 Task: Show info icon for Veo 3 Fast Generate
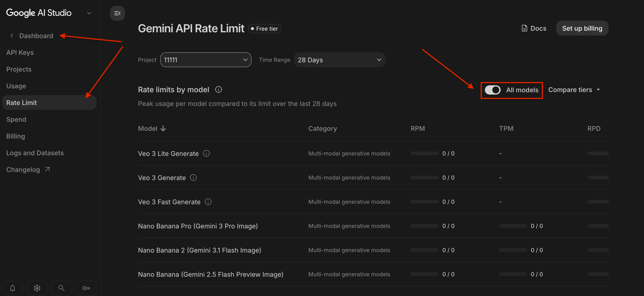pos(208,202)
